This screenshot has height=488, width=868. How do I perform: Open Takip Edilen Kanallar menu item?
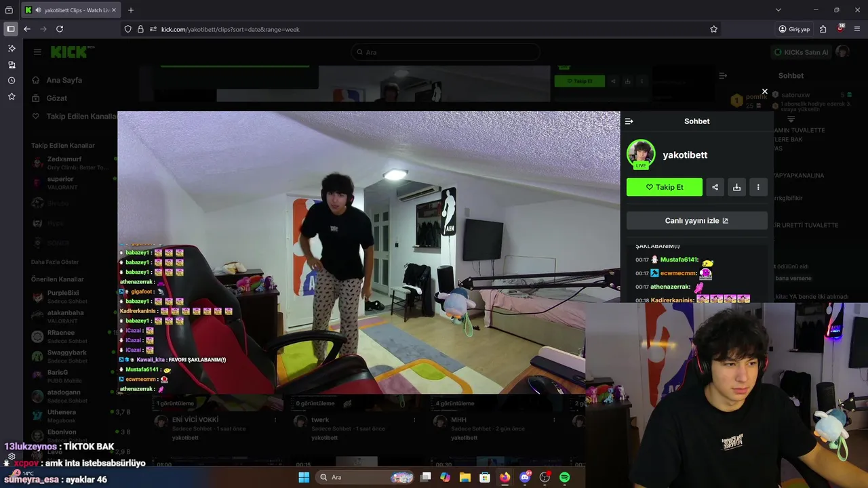pos(73,117)
